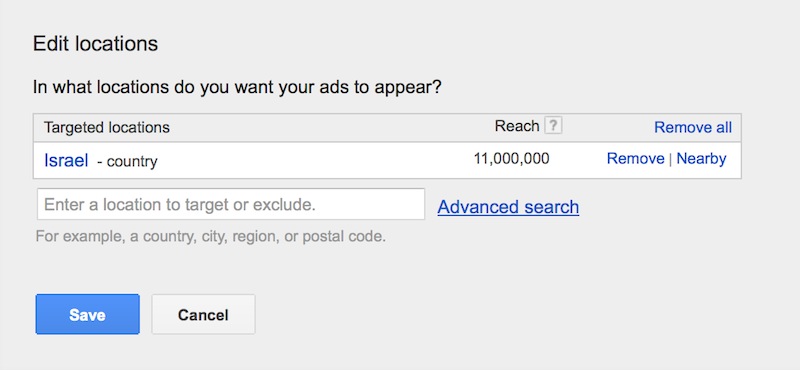Image resolution: width=800 pixels, height=370 pixels.
Task: Open the Reach help question mark icon
Action: click(x=553, y=126)
